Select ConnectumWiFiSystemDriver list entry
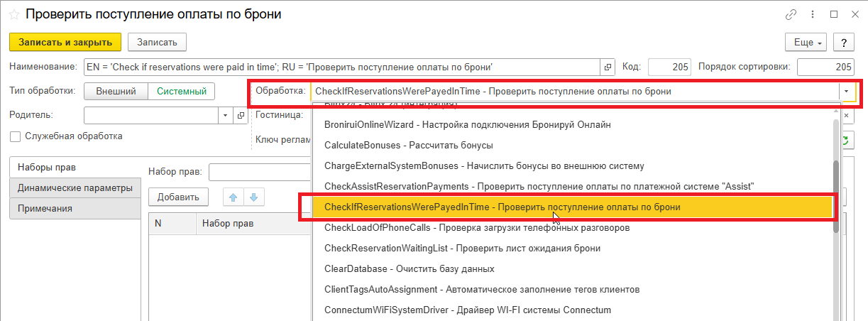 pyautogui.click(x=572, y=310)
